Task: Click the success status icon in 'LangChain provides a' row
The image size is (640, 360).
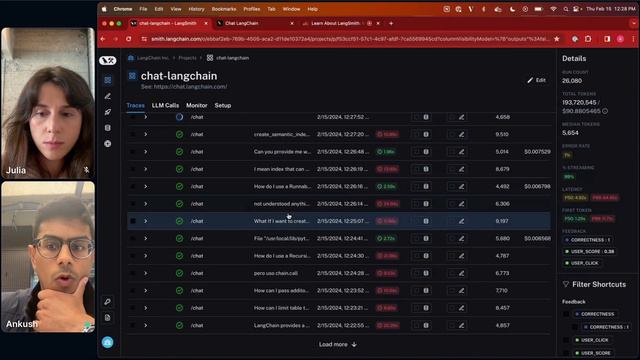Action: tap(180, 325)
